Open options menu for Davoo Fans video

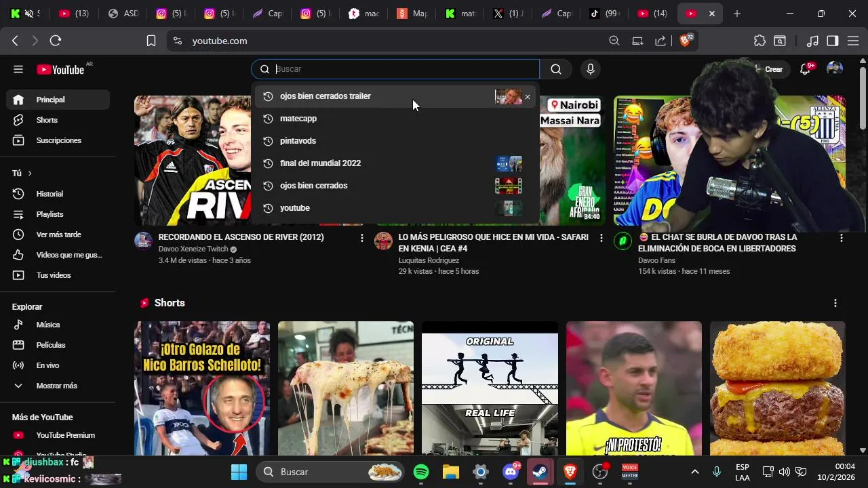(841, 238)
